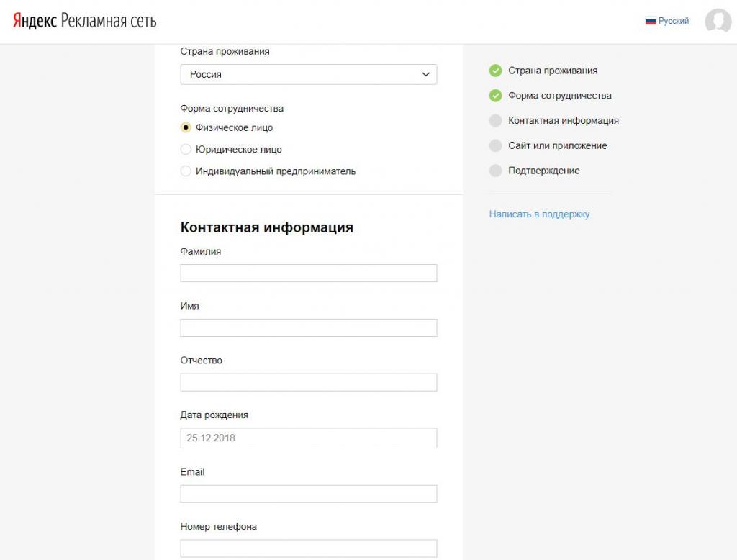
Task: Click gray step circle for Сайт или приложение
Action: pos(495,146)
